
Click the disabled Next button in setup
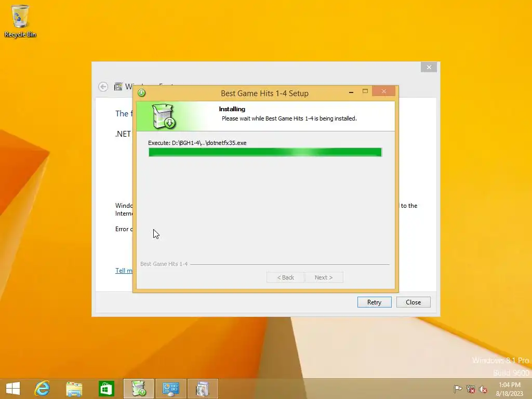point(324,277)
